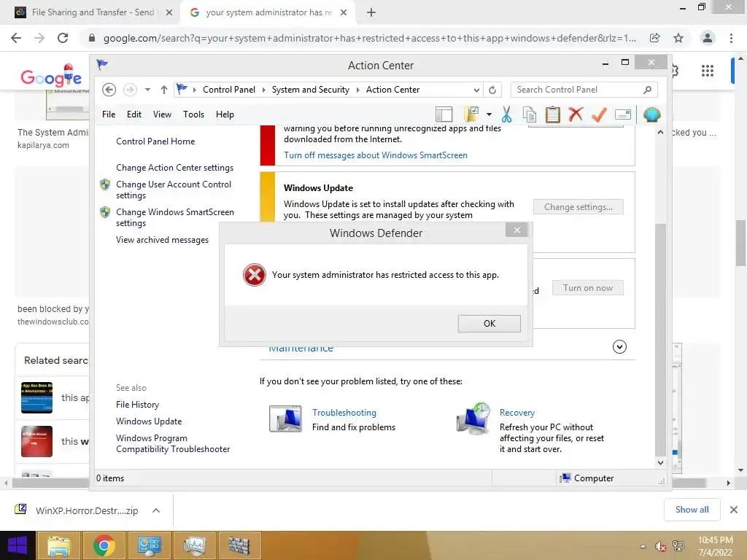Open the View menu
747x560 pixels.
coord(162,114)
